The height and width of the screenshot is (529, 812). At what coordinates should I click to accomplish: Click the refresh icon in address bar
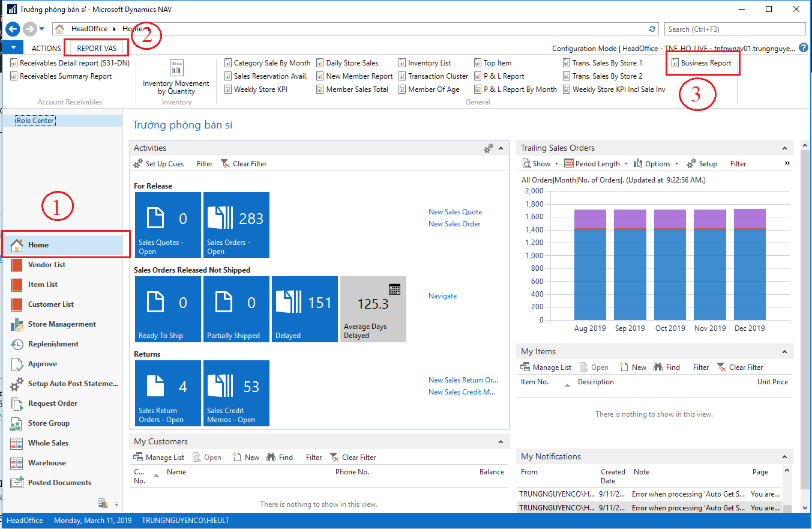652,29
